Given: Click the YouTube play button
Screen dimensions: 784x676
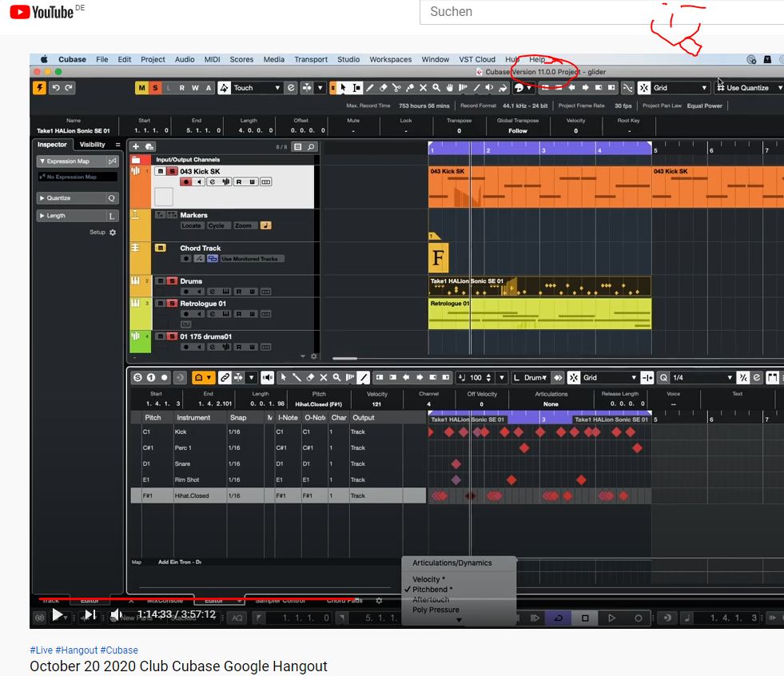Looking at the screenshot, I should click(58, 614).
